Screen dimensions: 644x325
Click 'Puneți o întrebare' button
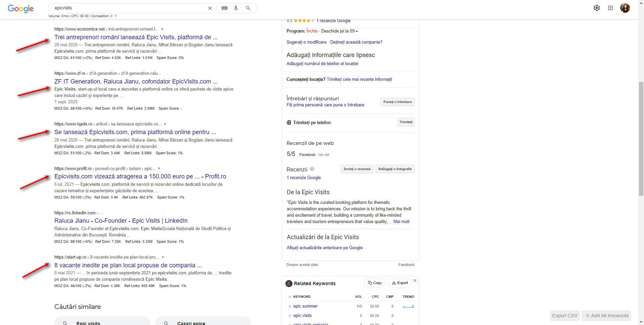[397, 102]
